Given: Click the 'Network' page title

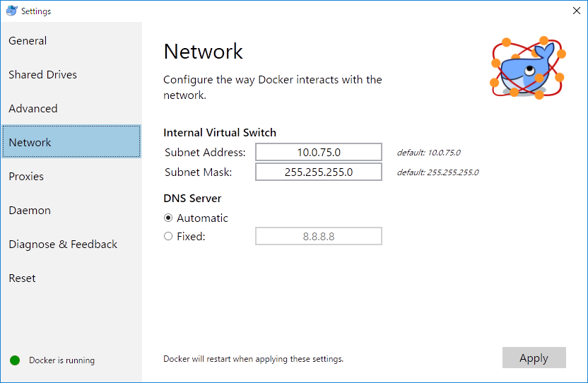Looking at the screenshot, I should [204, 52].
